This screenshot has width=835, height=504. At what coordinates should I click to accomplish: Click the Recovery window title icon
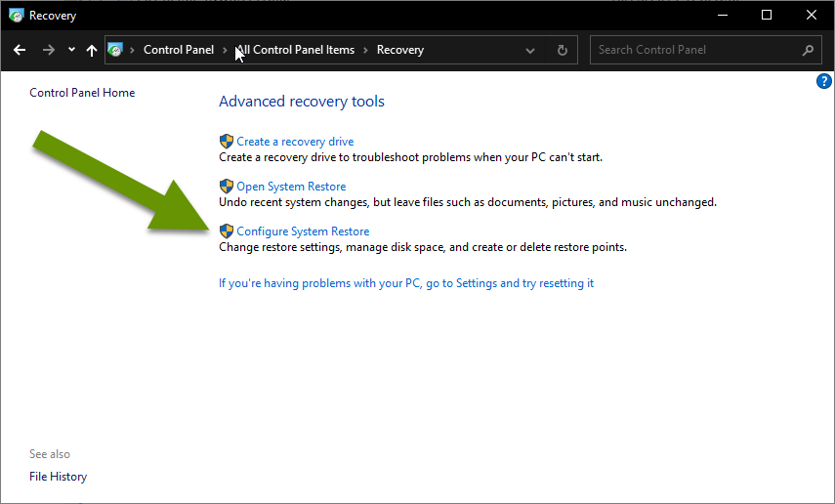[16, 16]
